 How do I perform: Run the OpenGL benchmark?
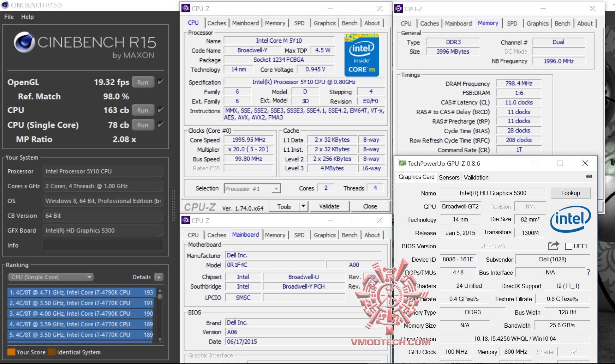143,82
